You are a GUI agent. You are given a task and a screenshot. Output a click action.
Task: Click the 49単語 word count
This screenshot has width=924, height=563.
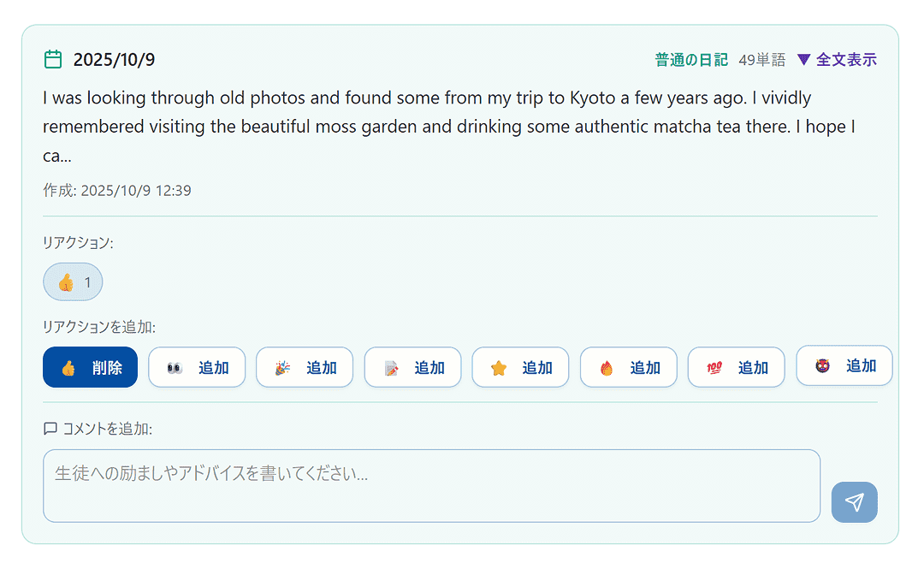pos(761,60)
